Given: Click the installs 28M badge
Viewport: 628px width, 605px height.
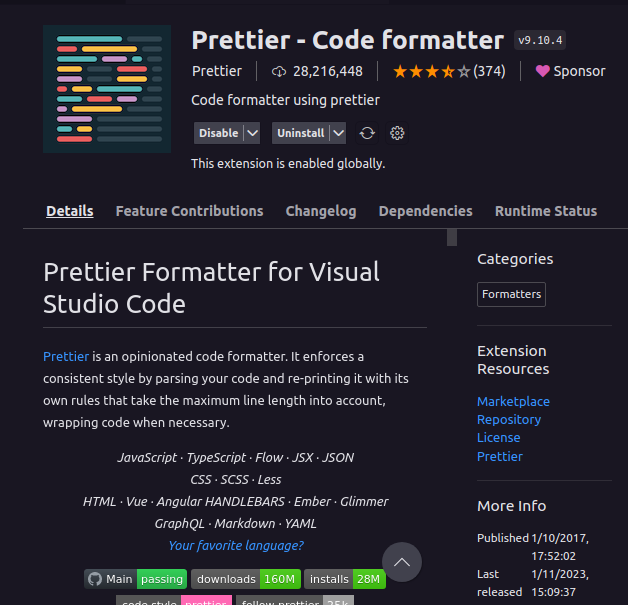Looking at the screenshot, I should pos(347,579).
